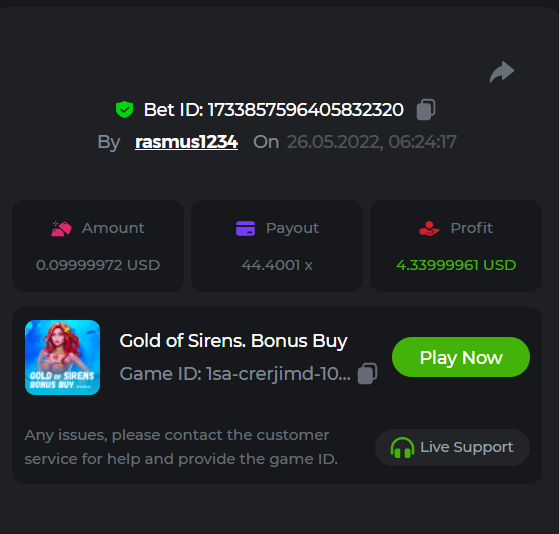Click the red Profit hand icon
The height and width of the screenshot is (534, 559).
point(429,229)
